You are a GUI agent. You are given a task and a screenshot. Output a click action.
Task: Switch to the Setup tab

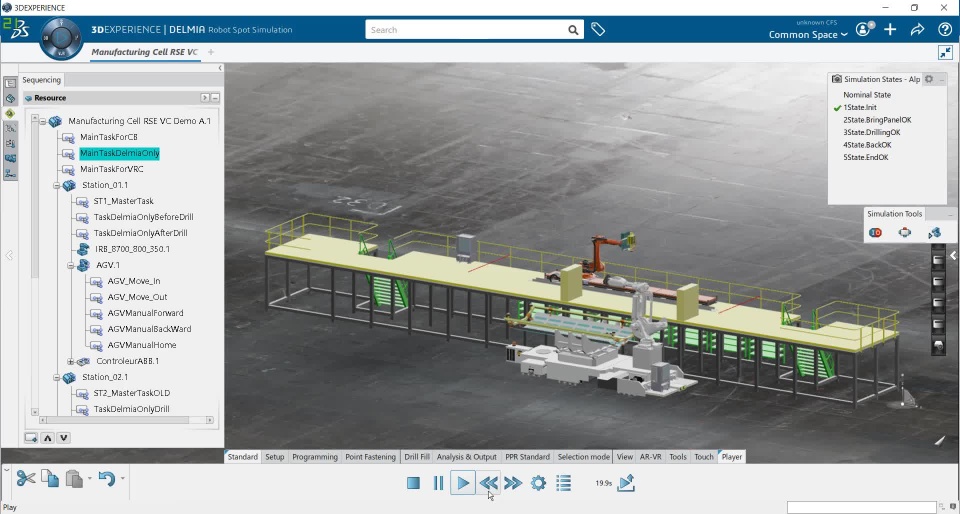pyautogui.click(x=274, y=456)
